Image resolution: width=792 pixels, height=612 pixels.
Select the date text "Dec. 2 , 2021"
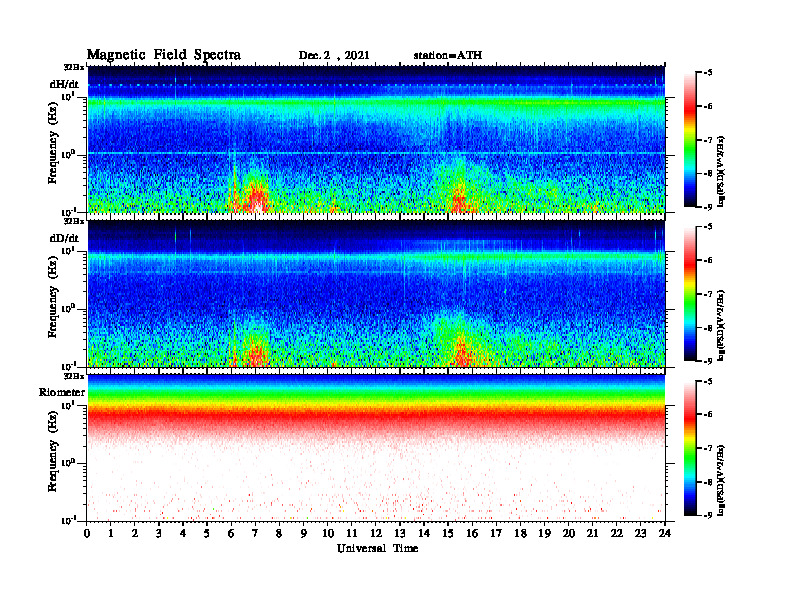334,56
